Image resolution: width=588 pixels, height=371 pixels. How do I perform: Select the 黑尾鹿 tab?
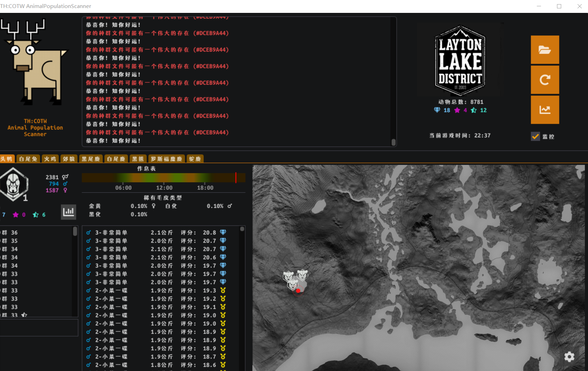coord(91,159)
